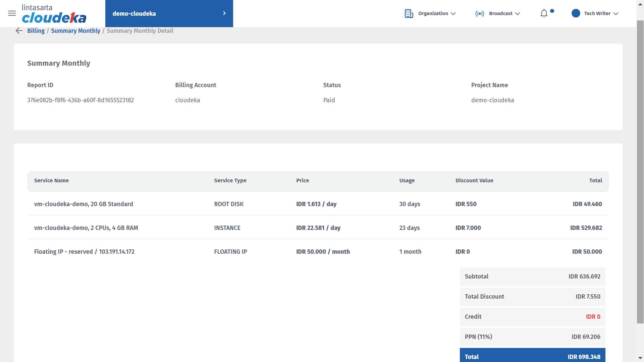Click the Broadcast signal icon

tap(480, 13)
